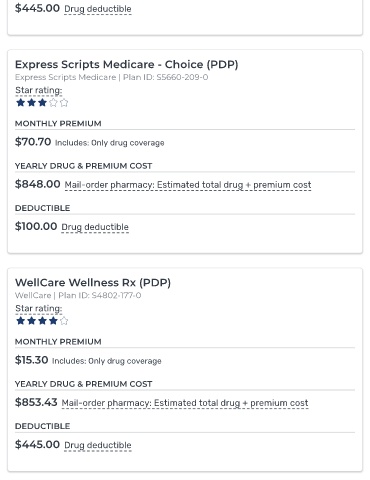Click Drug deductible link at top card
Screen dimensions: 370x480
tap(98, 9)
